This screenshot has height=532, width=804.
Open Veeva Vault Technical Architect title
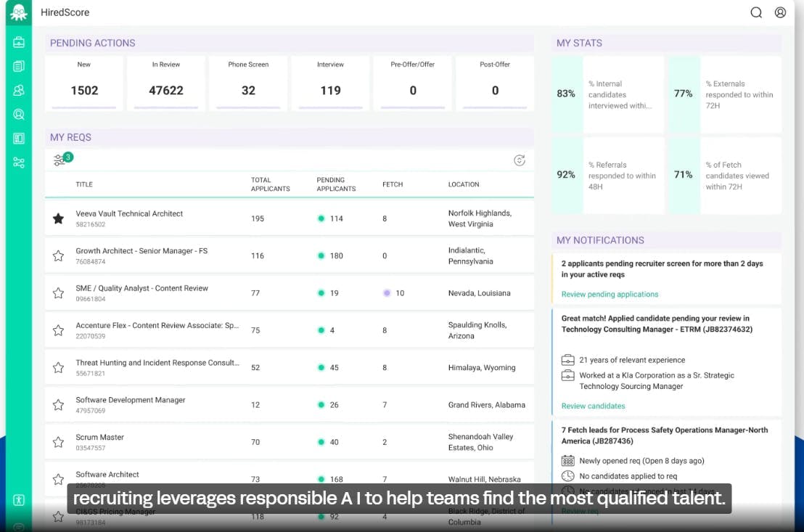pyautogui.click(x=129, y=213)
